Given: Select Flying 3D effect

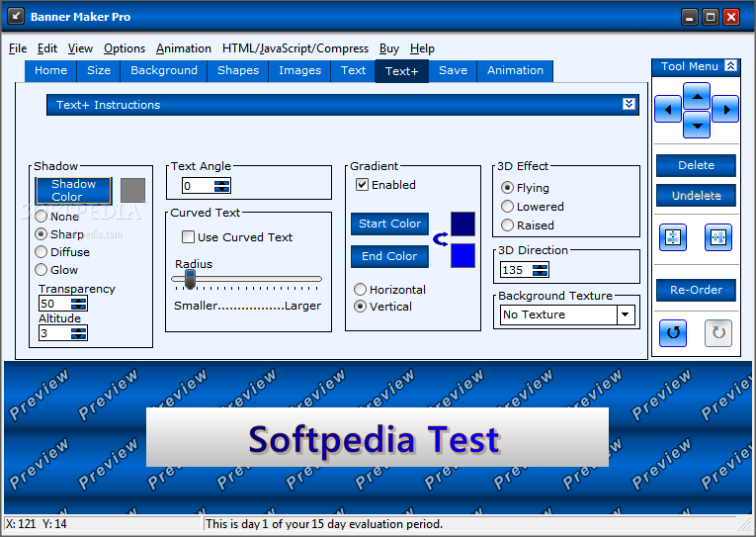Looking at the screenshot, I should (507, 187).
